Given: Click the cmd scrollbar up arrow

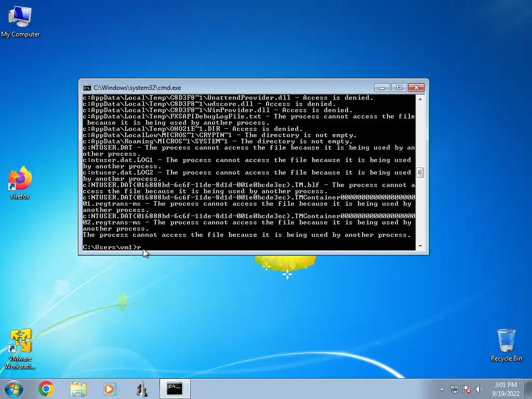Looking at the screenshot, I should [420, 99].
